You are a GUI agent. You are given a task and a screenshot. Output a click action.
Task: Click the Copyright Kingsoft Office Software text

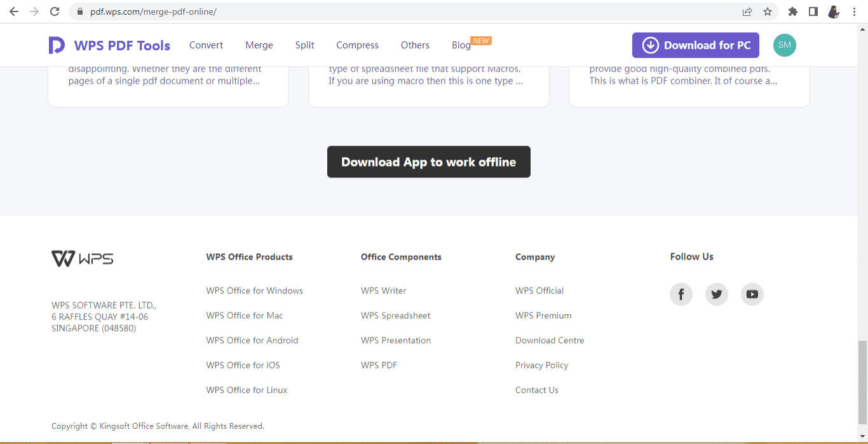158,426
